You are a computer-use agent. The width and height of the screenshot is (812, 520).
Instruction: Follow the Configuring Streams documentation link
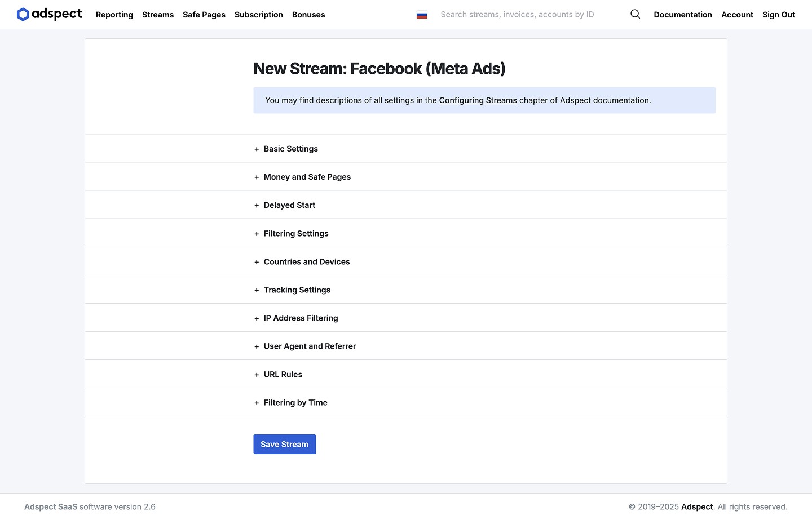(478, 100)
